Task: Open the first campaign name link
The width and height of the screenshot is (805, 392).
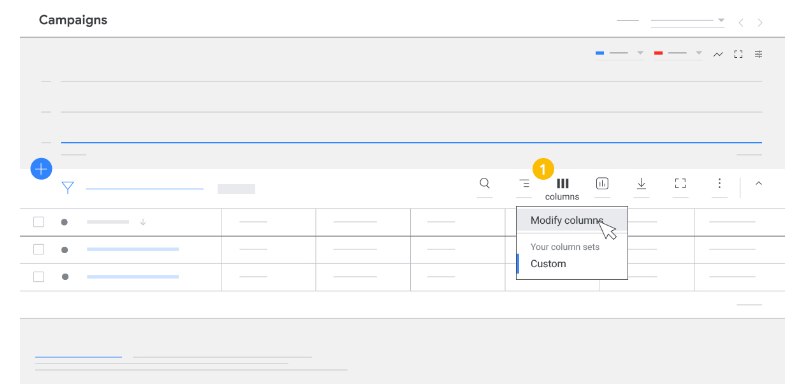Action: [133, 249]
